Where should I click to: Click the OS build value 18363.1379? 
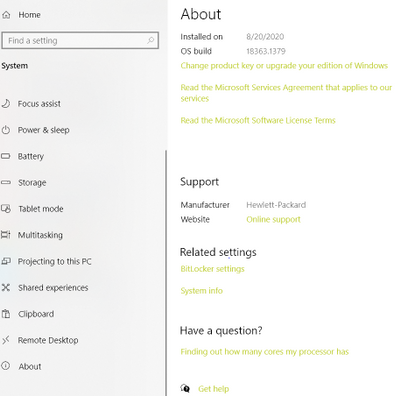[x=266, y=51]
